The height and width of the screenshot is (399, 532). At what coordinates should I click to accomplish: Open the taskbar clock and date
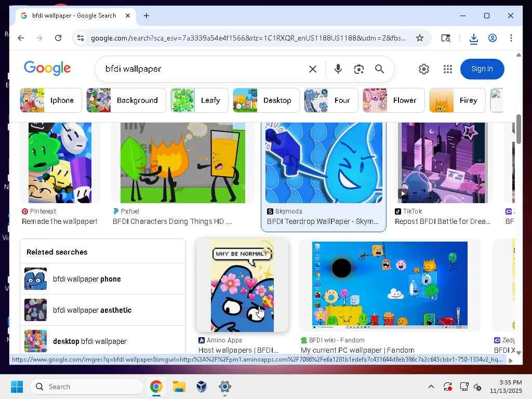click(506, 387)
